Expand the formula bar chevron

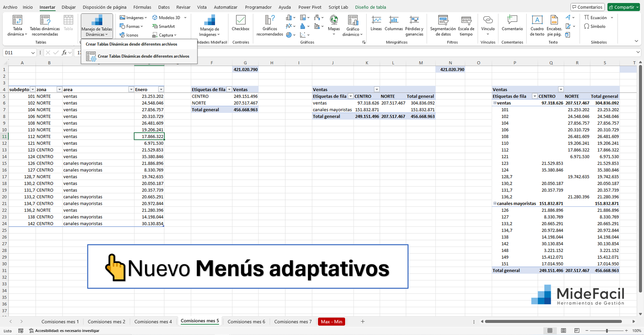(638, 52)
